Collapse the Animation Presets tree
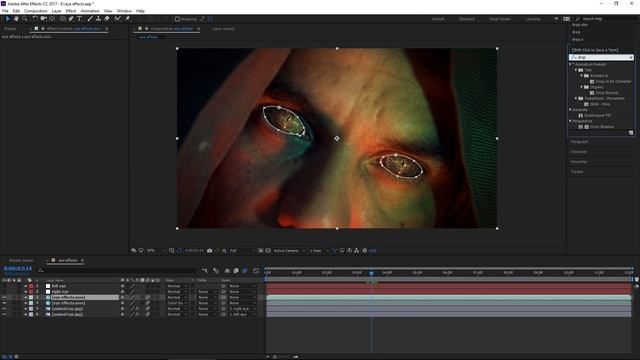The image size is (640, 360). pos(571,64)
